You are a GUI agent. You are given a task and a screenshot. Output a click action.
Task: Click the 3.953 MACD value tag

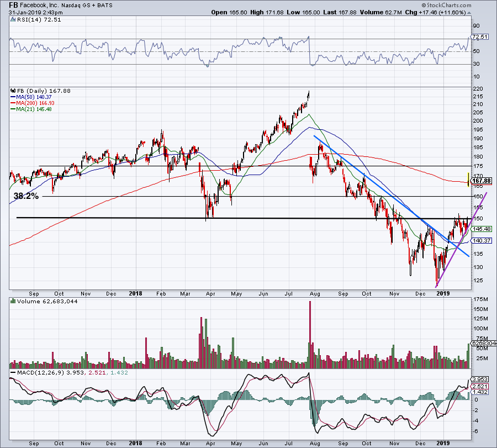click(480, 379)
